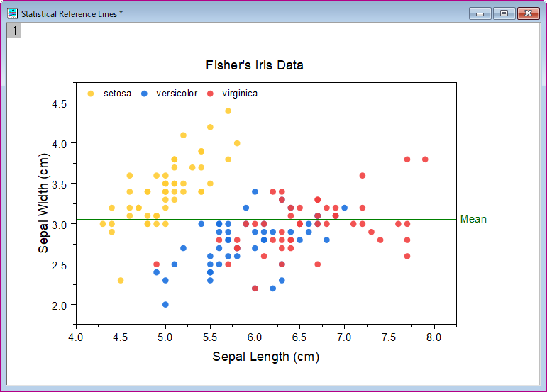The width and height of the screenshot is (547, 392).
Task: Click the 4.5 tick label on Y axis
Action: (x=59, y=103)
